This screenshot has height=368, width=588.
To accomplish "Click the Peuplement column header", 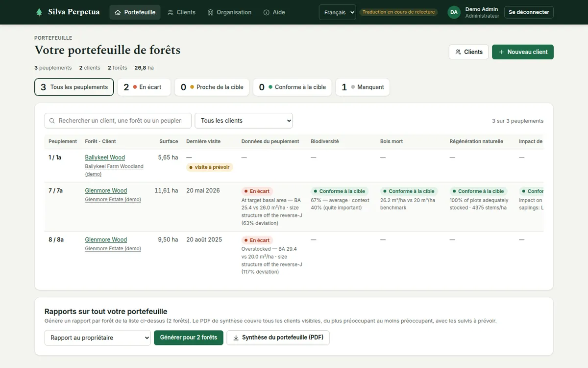I will pyautogui.click(x=63, y=141).
